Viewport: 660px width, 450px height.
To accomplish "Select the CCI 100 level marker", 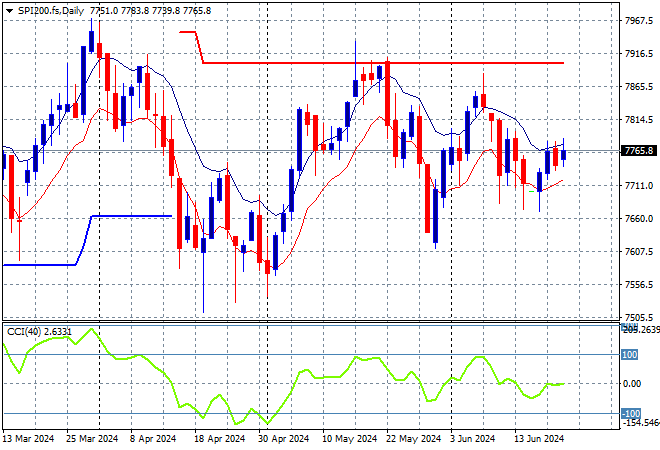I will [x=630, y=354].
